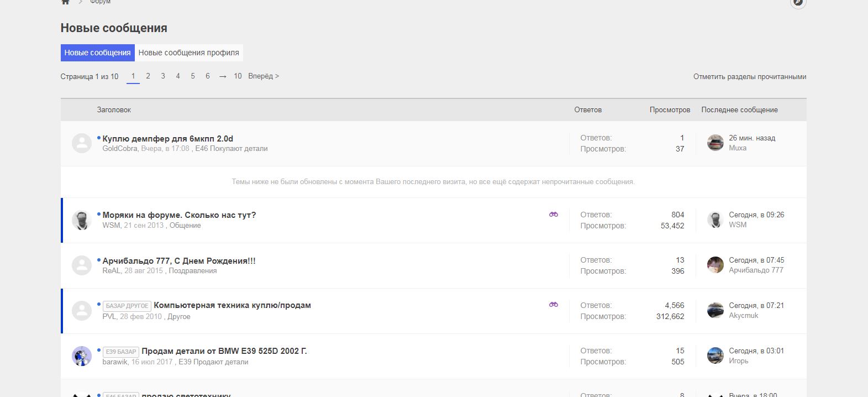The image size is (868, 397).
Task: Open GoldCobra's avatar on the first thread
Action: point(82,143)
